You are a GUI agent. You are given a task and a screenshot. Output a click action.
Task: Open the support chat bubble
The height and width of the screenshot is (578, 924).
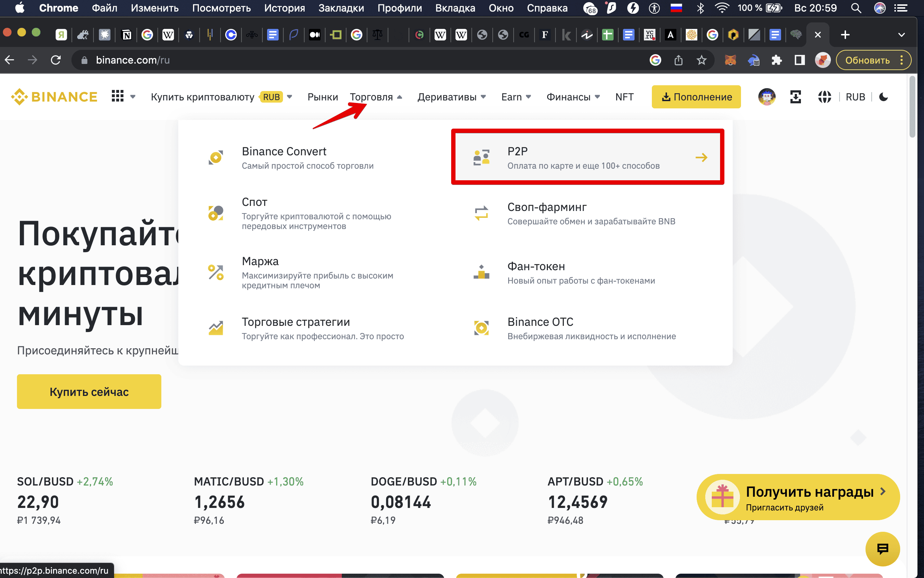[x=882, y=549]
